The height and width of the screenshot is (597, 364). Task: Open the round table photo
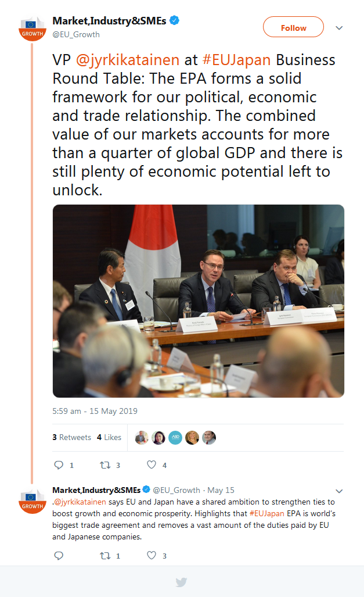(x=199, y=301)
